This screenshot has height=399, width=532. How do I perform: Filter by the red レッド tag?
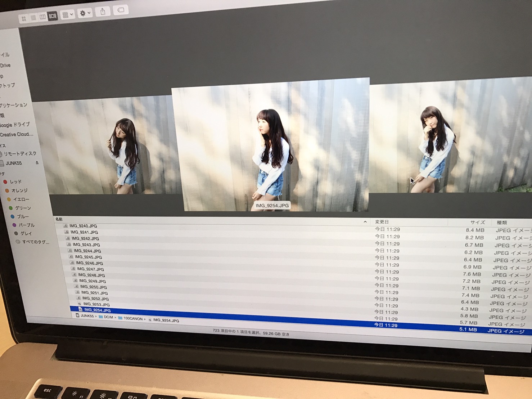[x=13, y=182]
